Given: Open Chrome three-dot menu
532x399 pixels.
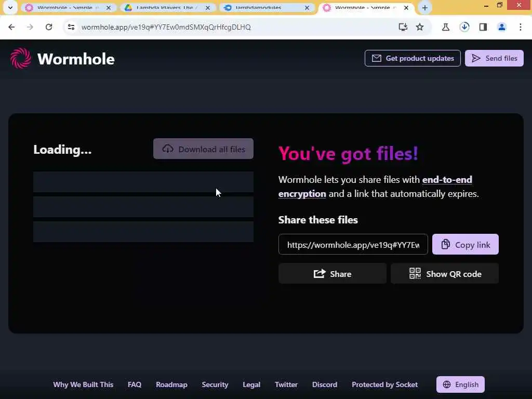Looking at the screenshot, I should tap(521, 27).
